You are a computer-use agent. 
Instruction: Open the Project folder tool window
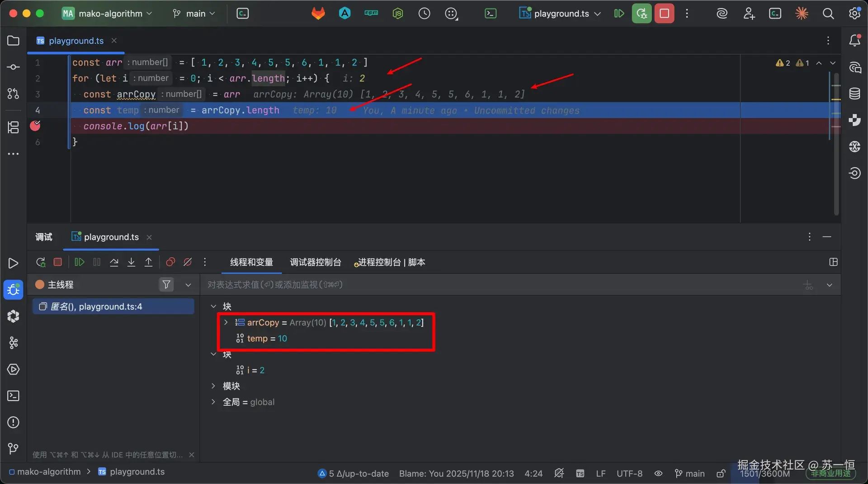(13, 41)
